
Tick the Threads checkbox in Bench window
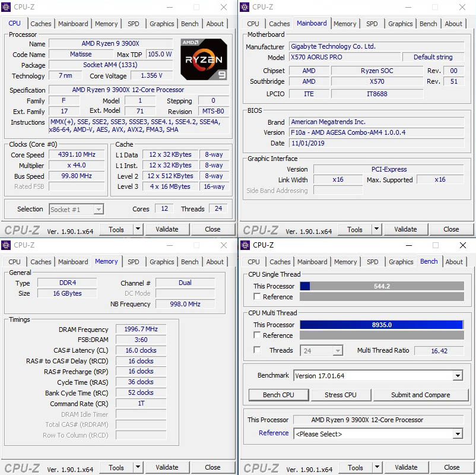pyautogui.click(x=257, y=350)
